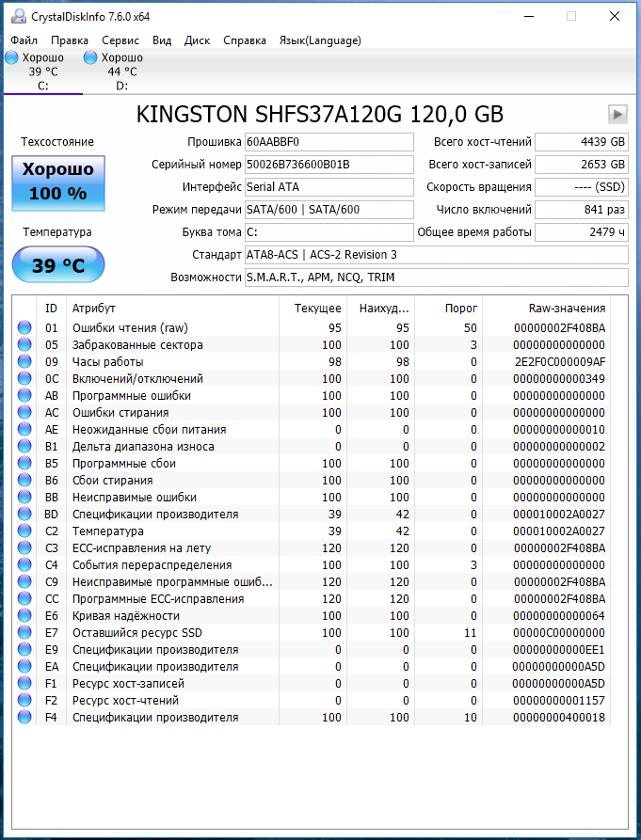Screen dimensions: 641x840
Task: Click the status orb for Ресурс хост-чтений
Action: (x=24, y=700)
